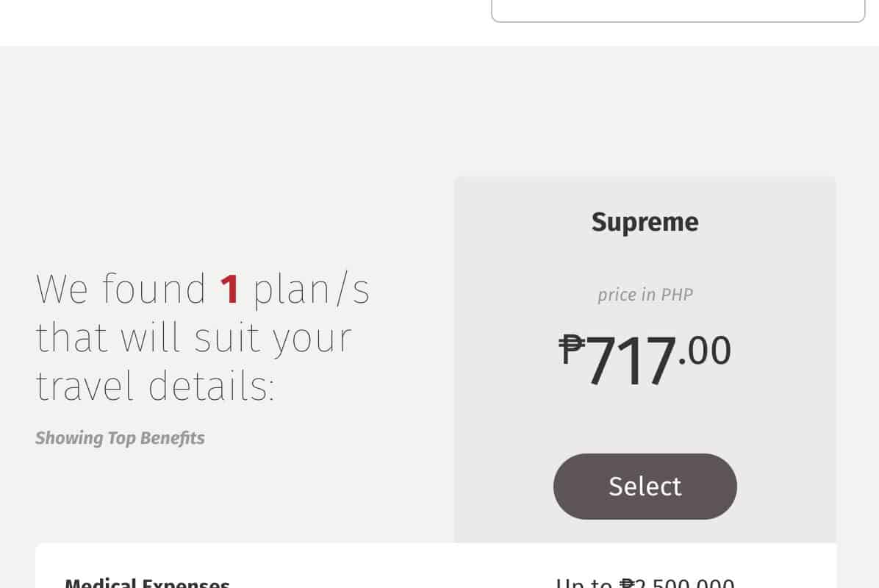Click the word 'Medical' in benefits row
The image size is (879, 588).
point(100,584)
